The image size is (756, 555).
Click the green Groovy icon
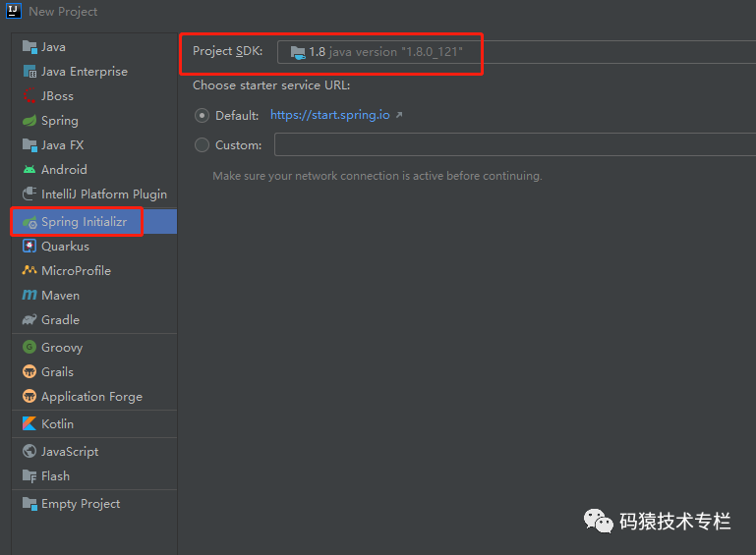point(29,347)
